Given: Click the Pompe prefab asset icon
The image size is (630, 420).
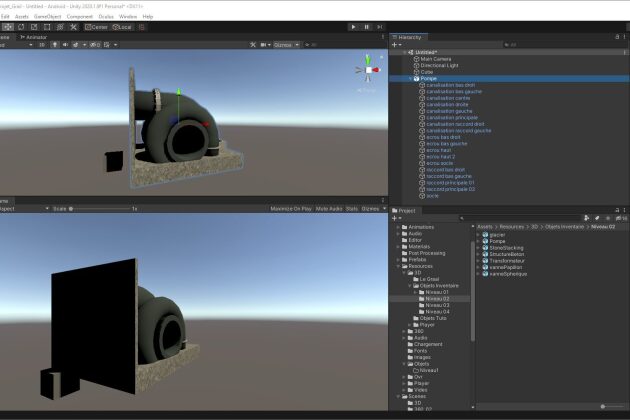Looking at the screenshot, I should 486,242.
